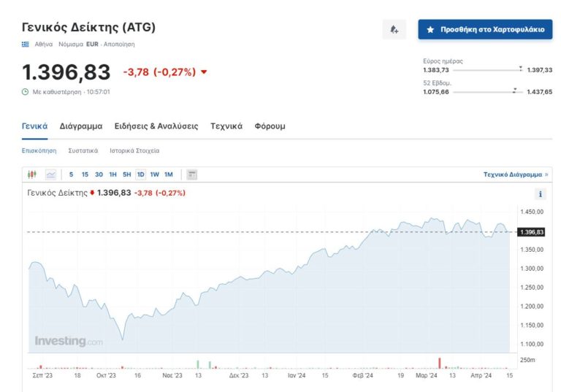Image resolution: width=561 pixels, height=392 pixels.
Task: Set chart interval to 5 minutes
Action: pyautogui.click(x=72, y=174)
